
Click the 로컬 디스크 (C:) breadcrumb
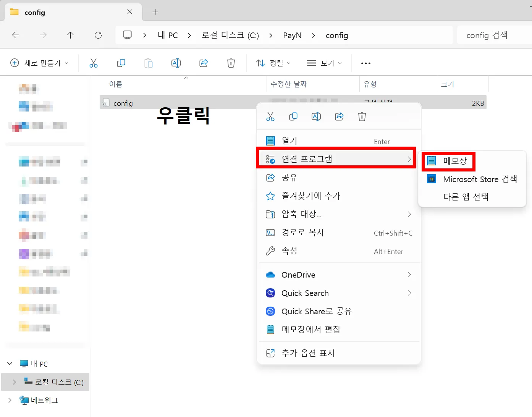[230, 36]
